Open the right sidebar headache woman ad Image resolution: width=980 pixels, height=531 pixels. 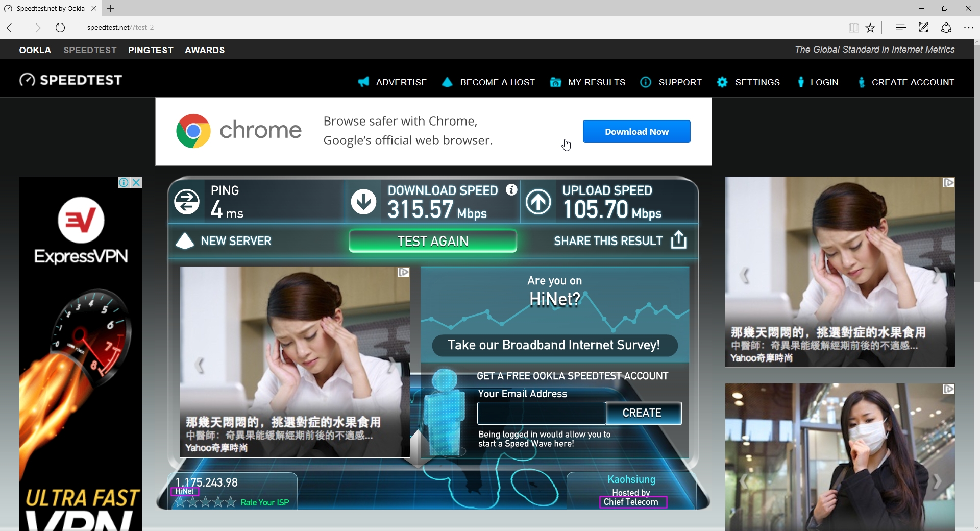[840, 272]
